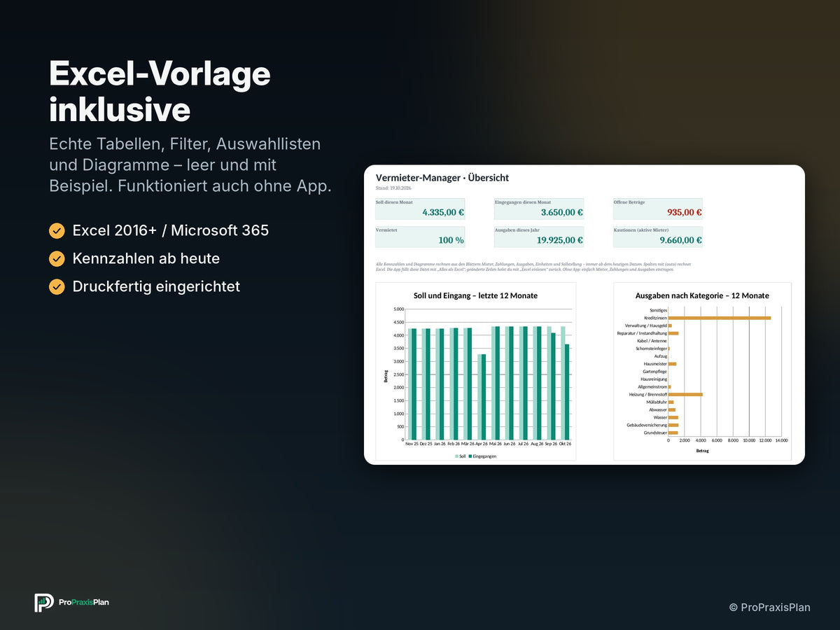Click the ProPraxisPlan logo icon
The width and height of the screenshot is (840, 630).
tap(44, 603)
